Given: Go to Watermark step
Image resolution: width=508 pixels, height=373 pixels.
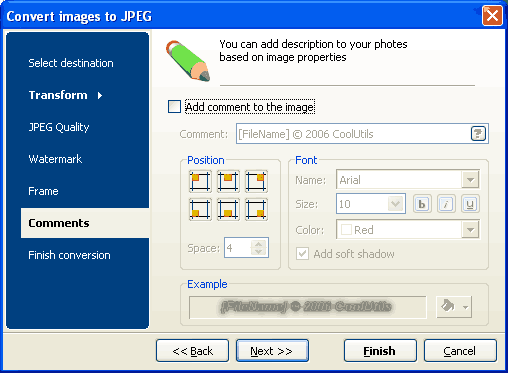Looking at the screenshot, I should [55, 159].
